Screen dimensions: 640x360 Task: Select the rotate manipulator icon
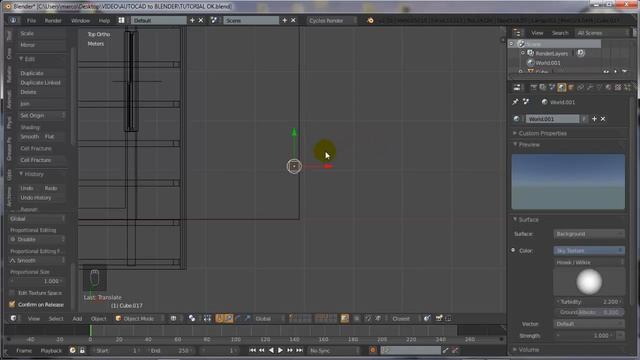[238, 318]
